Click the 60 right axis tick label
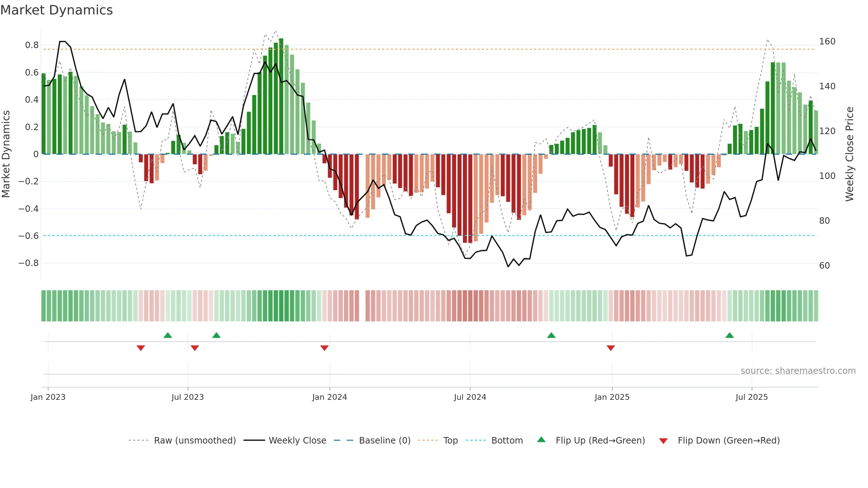 coord(825,266)
